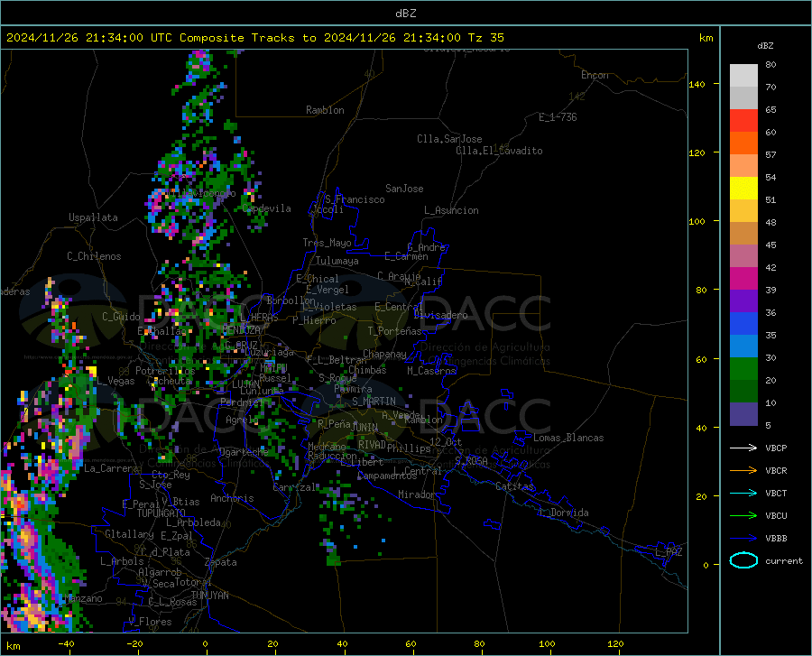Screen dimensions: 812x656
Task: Click the cyan VBCT arrow in legend
Action: pyautogui.click(x=743, y=493)
